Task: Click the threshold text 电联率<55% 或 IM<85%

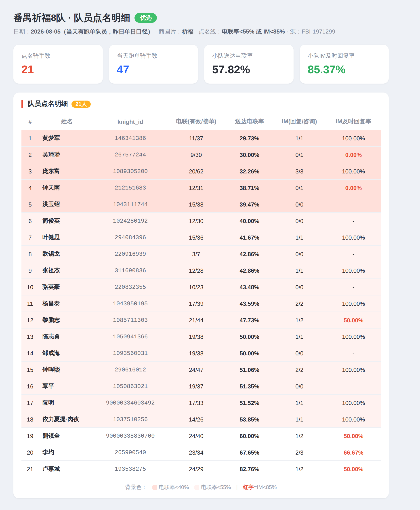Action: point(253,32)
